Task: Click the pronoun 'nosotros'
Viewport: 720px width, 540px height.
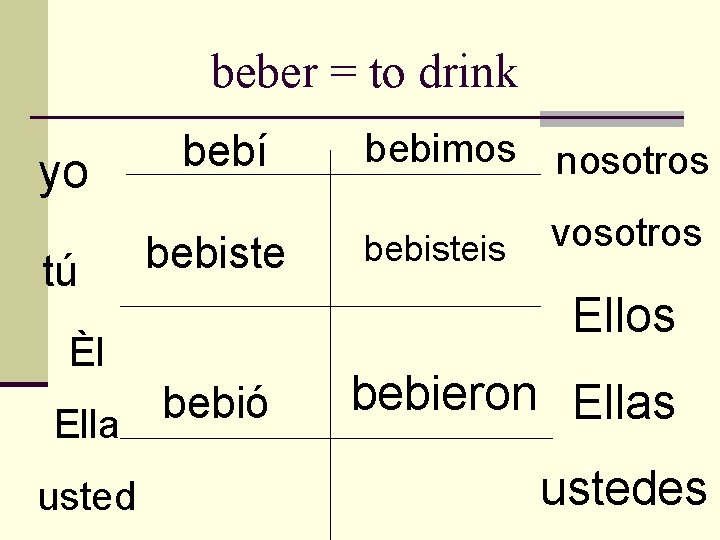Action: point(632,161)
